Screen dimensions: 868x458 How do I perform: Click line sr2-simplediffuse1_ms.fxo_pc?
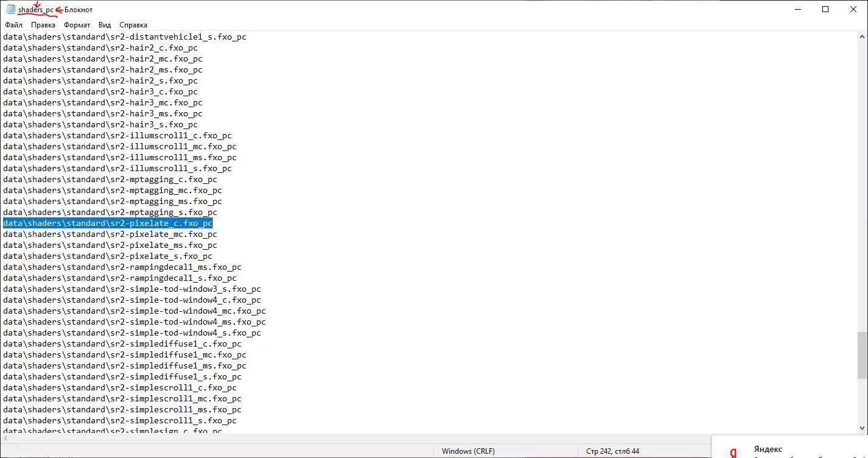[125, 366]
